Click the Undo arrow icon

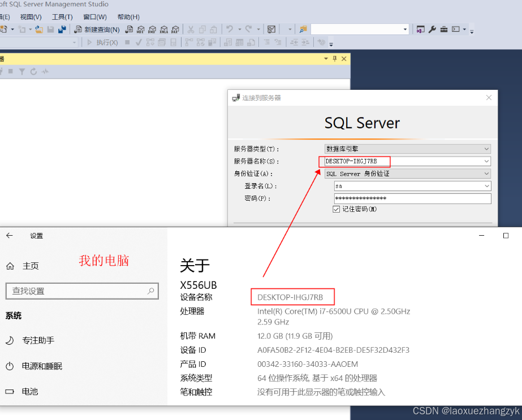coord(230,29)
